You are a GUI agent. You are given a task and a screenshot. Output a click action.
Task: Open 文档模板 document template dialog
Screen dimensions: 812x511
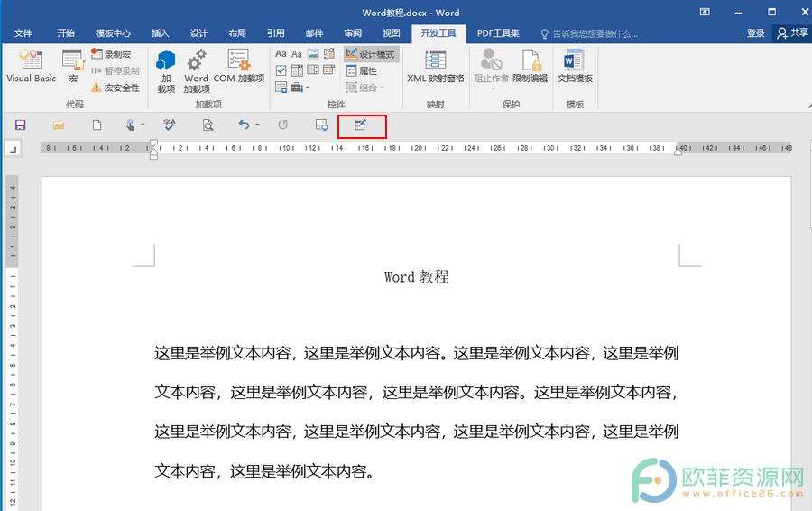click(575, 66)
